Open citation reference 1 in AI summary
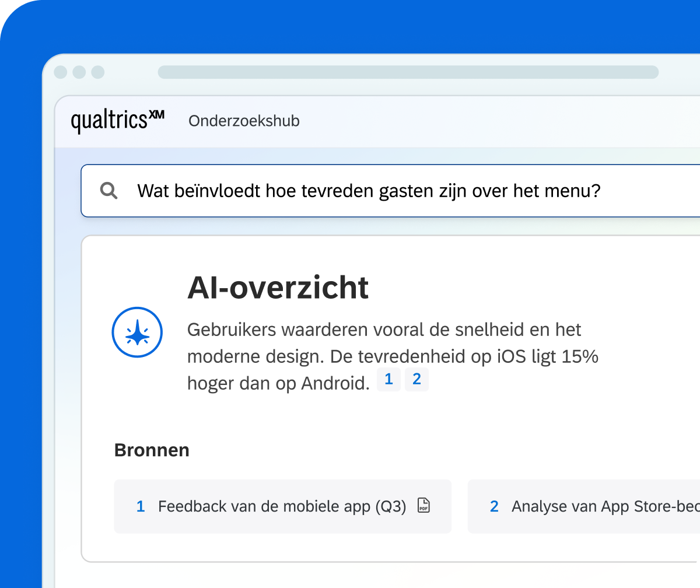Viewport: 700px width, 588px height. 389,380
